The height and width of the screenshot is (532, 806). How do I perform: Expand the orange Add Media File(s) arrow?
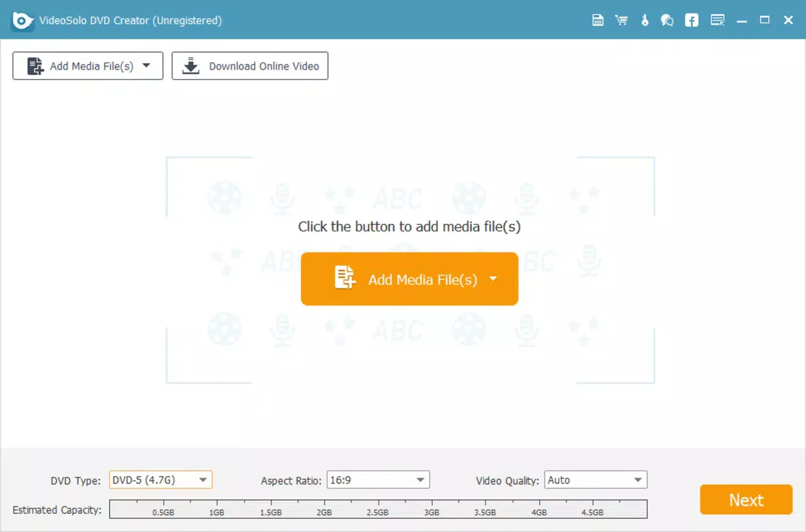point(493,279)
